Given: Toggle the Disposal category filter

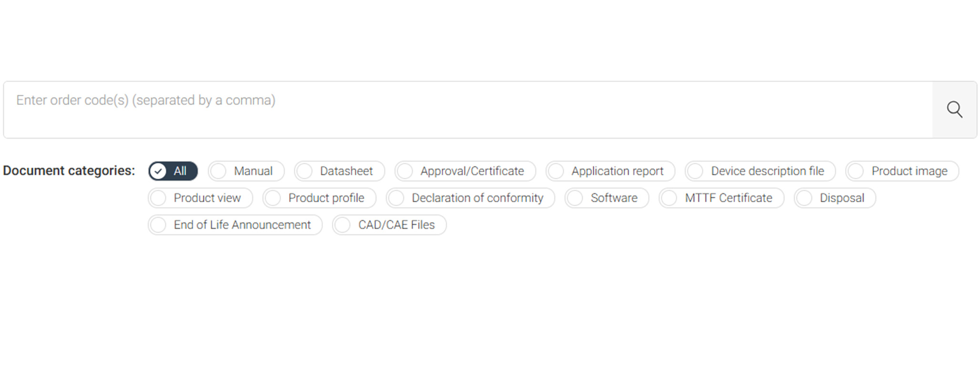Looking at the screenshot, I should point(835,198).
